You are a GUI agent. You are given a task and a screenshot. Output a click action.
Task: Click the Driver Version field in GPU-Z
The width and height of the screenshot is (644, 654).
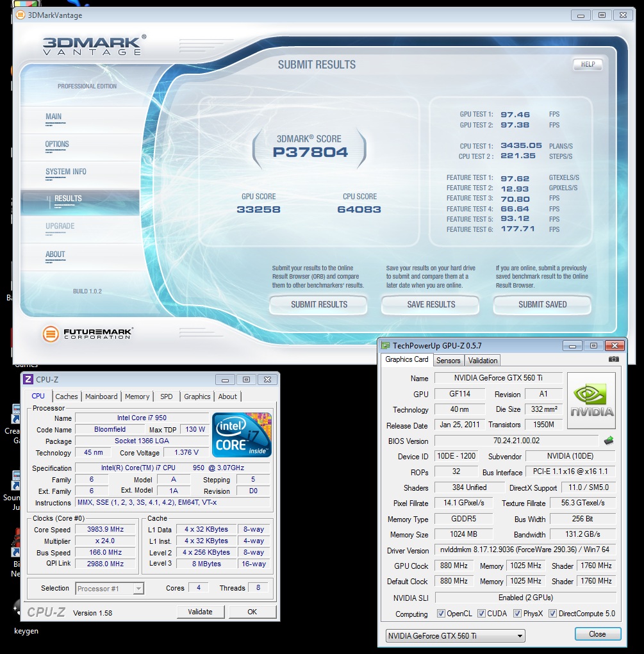[x=525, y=550]
